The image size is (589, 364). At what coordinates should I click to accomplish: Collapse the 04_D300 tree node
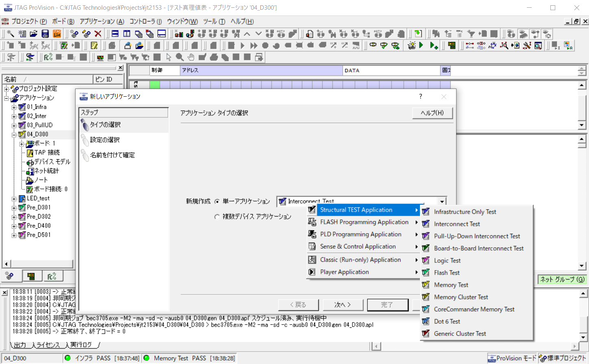click(14, 134)
